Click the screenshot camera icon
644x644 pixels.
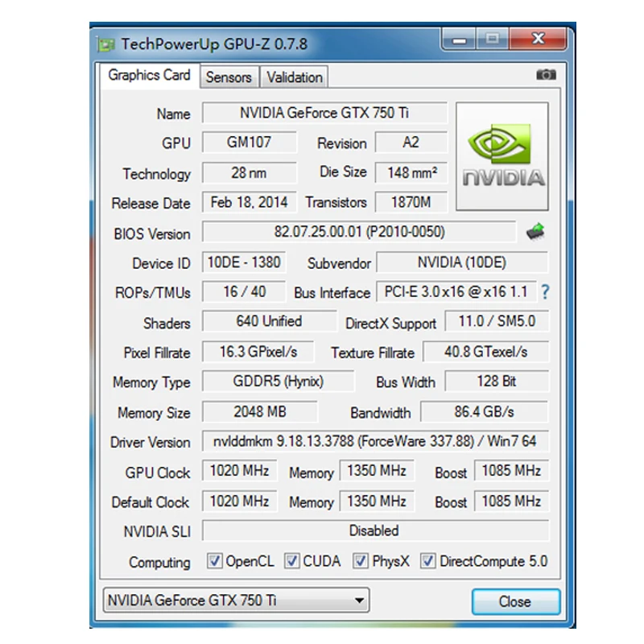click(546, 75)
